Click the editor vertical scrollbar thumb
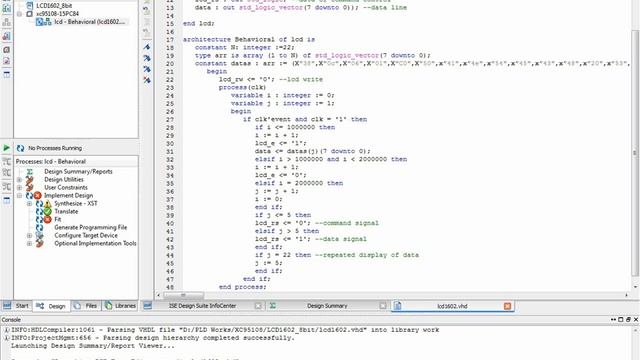This screenshot has height=360, width=640. pyautogui.click(x=635, y=153)
